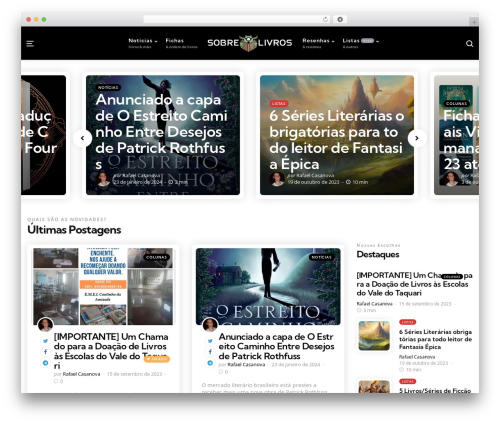Share the Doação de Livros post on Facebook
500x423 pixels.
click(x=45, y=352)
